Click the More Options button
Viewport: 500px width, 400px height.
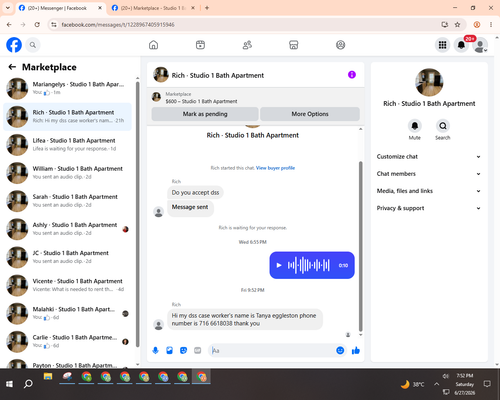310,114
